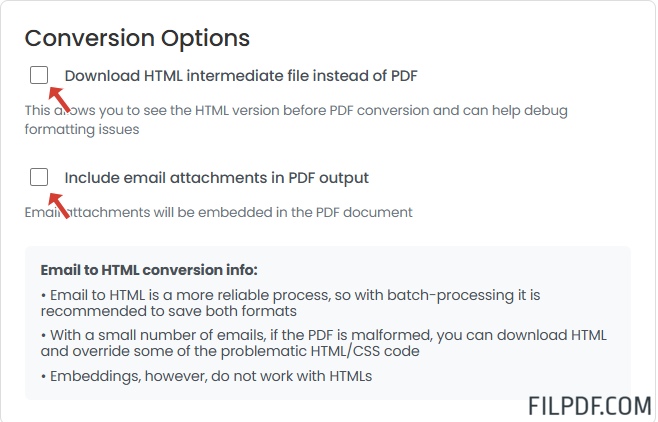Click 'Include email attachments in PDF output' label
The height and width of the screenshot is (422, 658).
pyautogui.click(x=216, y=178)
